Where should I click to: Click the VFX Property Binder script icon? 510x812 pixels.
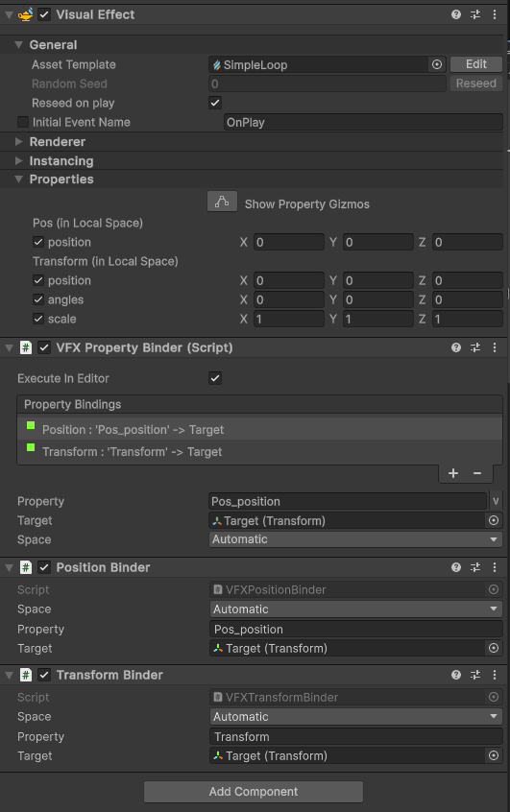tap(25, 347)
